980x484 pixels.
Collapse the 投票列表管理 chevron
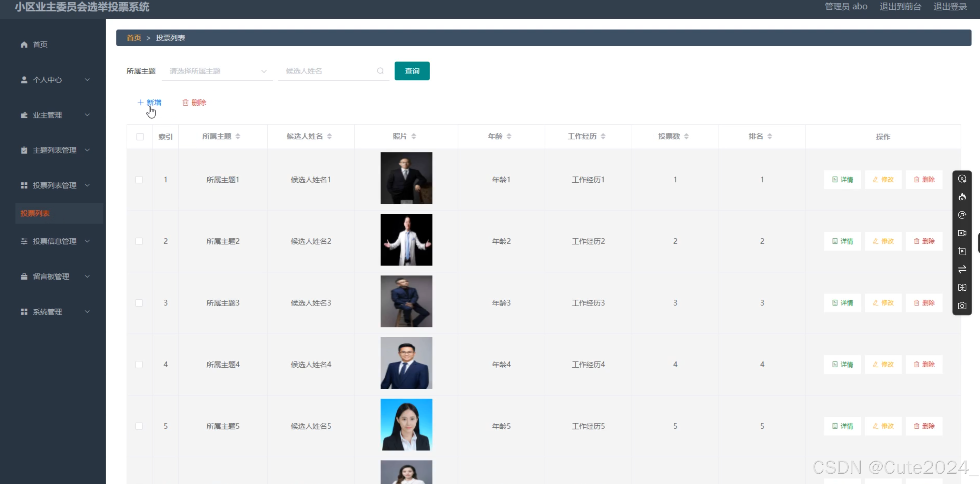(87, 185)
